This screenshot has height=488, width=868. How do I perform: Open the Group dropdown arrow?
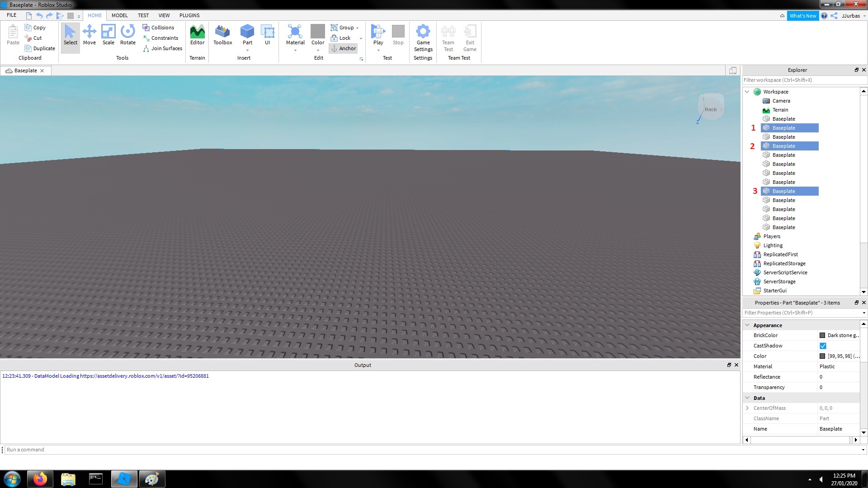pyautogui.click(x=357, y=28)
